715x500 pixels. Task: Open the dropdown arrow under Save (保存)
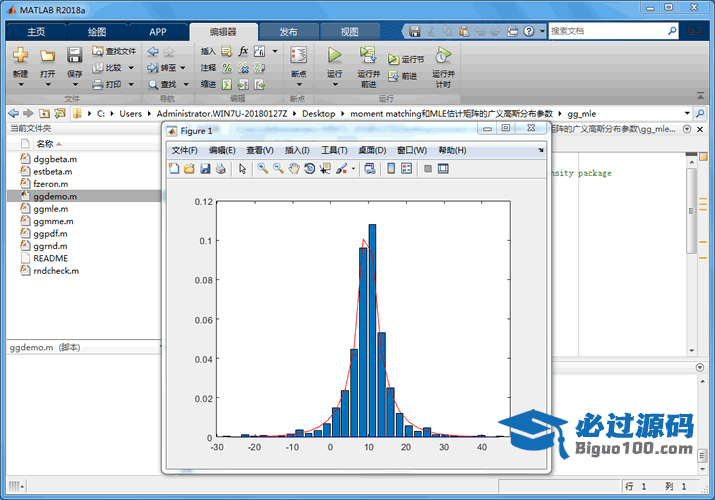(x=75, y=85)
